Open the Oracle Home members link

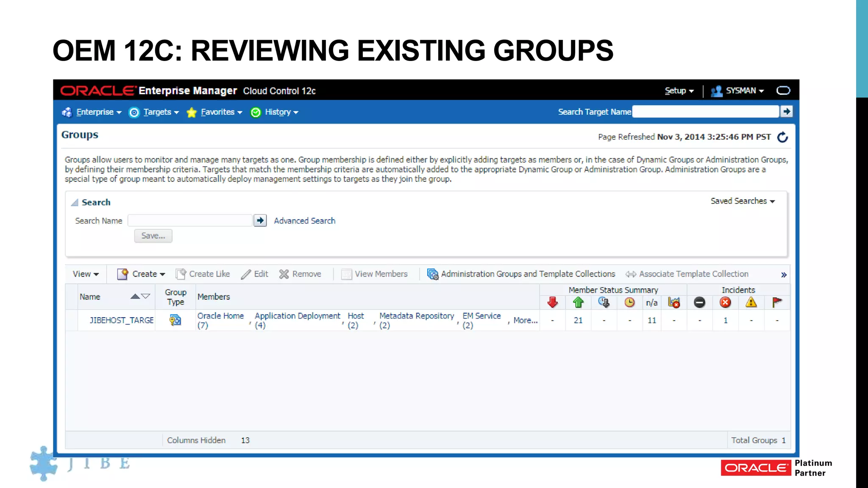(220, 320)
